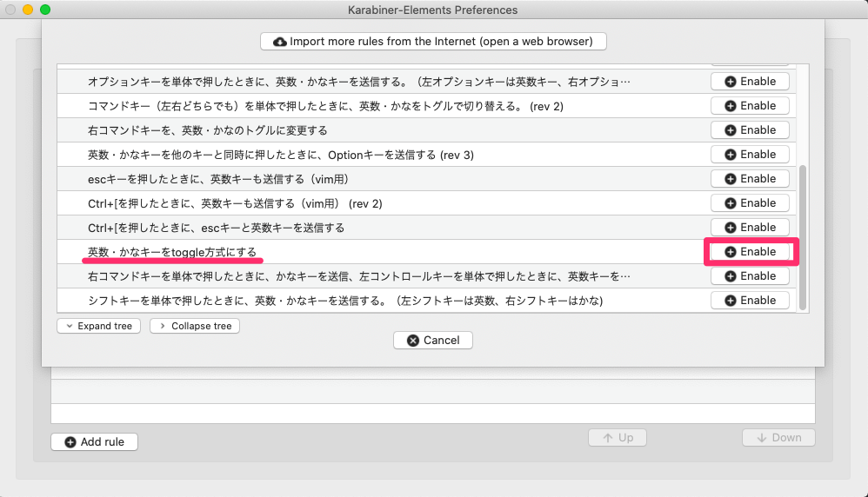Cancel the rule import sheet
The image size is (868, 497).
(x=433, y=341)
